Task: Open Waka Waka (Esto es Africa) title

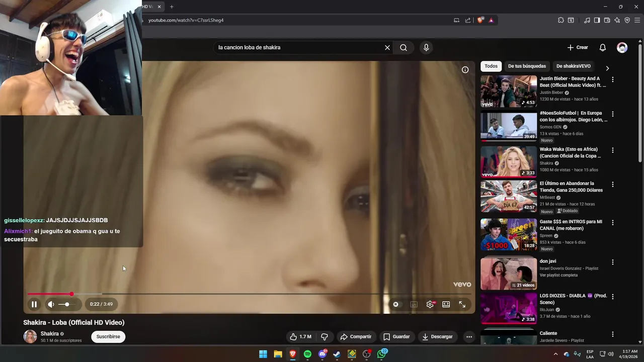Action: point(570,152)
